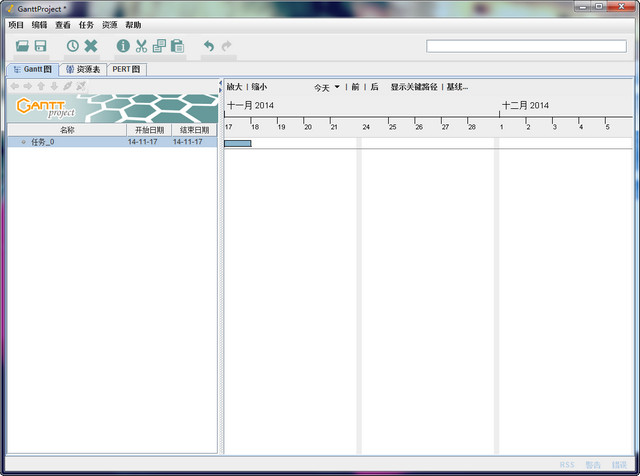
Task: Click the clock New Task icon
Action: 73,46
